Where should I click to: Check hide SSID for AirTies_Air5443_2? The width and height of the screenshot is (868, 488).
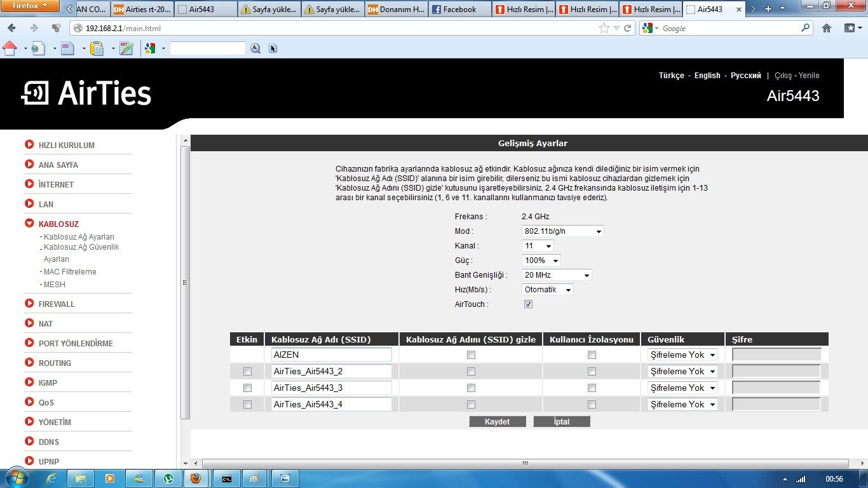click(471, 371)
